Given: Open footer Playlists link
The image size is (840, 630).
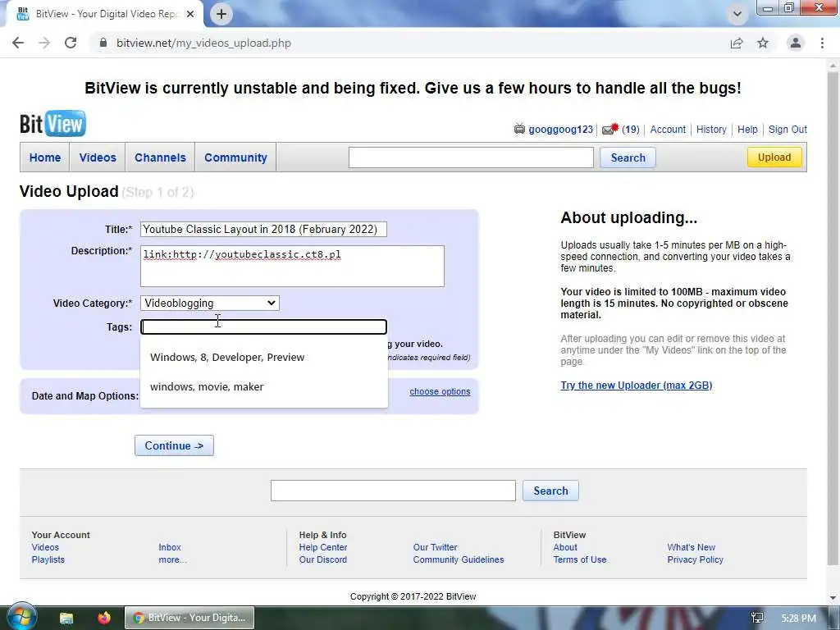Looking at the screenshot, I should click(x=48, y=559).
